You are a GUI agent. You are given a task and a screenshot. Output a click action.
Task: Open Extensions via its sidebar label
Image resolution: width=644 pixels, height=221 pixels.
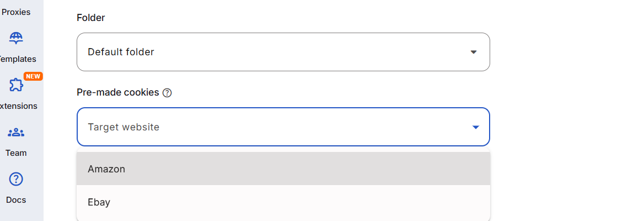point(18,106)
